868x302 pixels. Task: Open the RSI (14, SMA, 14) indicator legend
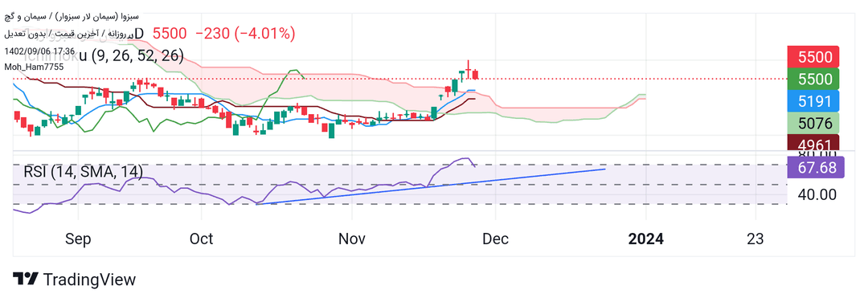[x=83, y=172]
